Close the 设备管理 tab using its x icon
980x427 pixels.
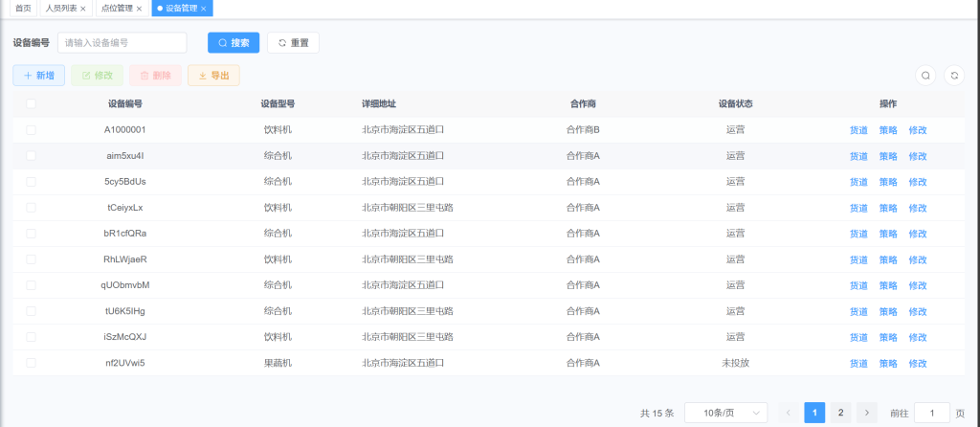click(203, 9)
